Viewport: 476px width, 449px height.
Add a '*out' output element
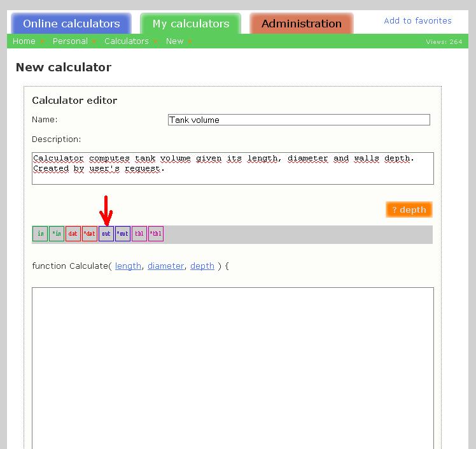(x=123, y=234)
